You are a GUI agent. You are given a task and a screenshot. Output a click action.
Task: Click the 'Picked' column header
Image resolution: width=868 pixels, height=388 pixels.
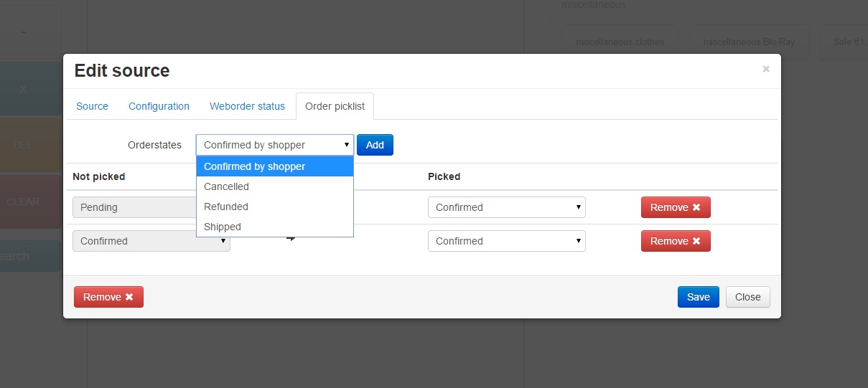point(444,176)
